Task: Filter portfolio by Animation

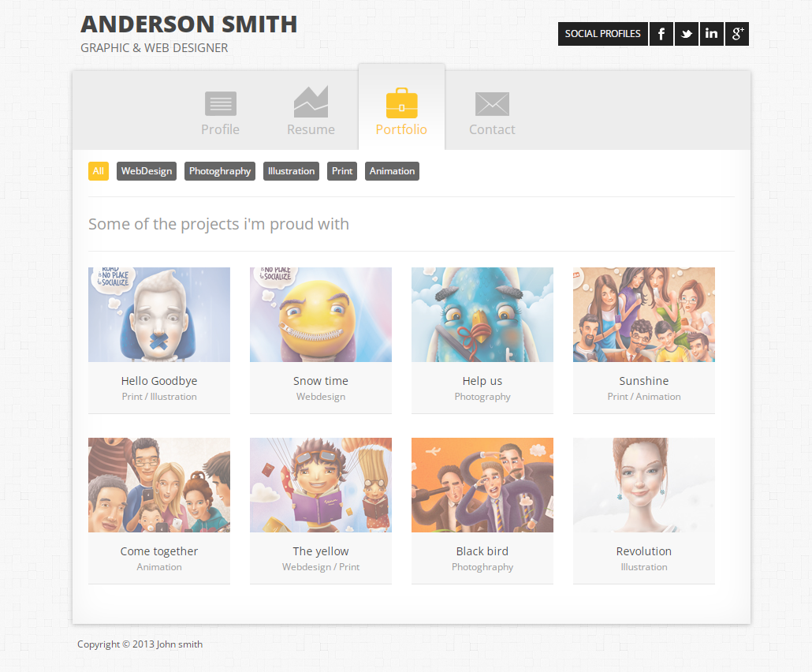Action: [392, 171]
